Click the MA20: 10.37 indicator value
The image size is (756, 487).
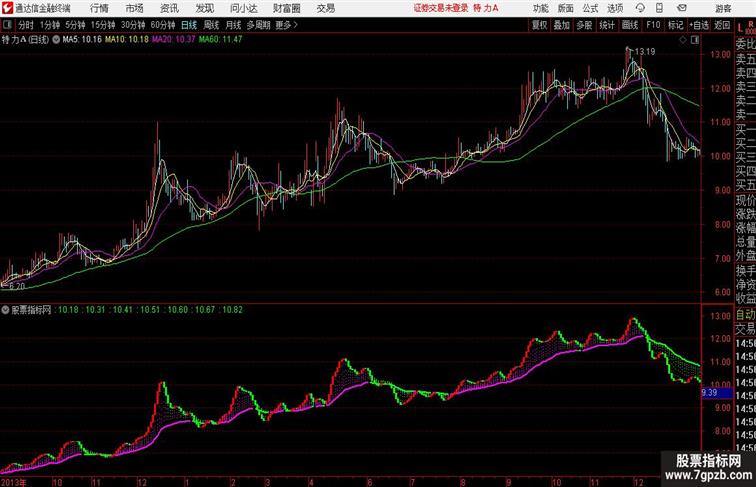click(174, 40)
